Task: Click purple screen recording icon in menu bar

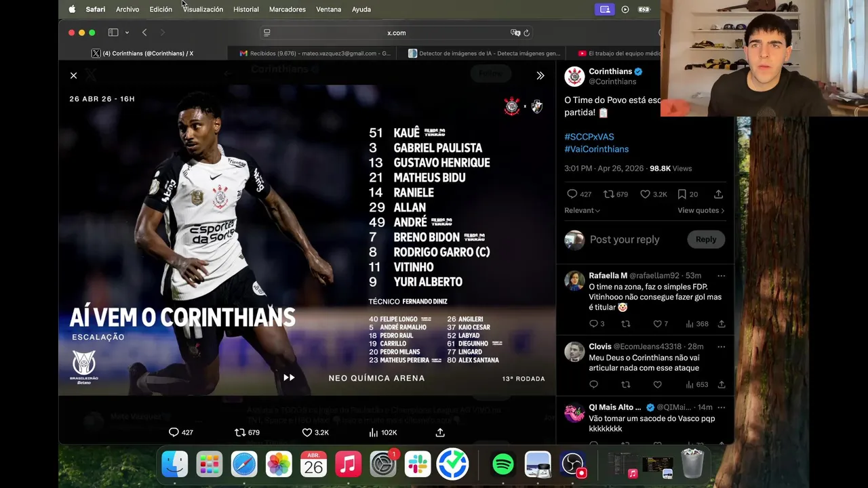Action: [604, 9]
